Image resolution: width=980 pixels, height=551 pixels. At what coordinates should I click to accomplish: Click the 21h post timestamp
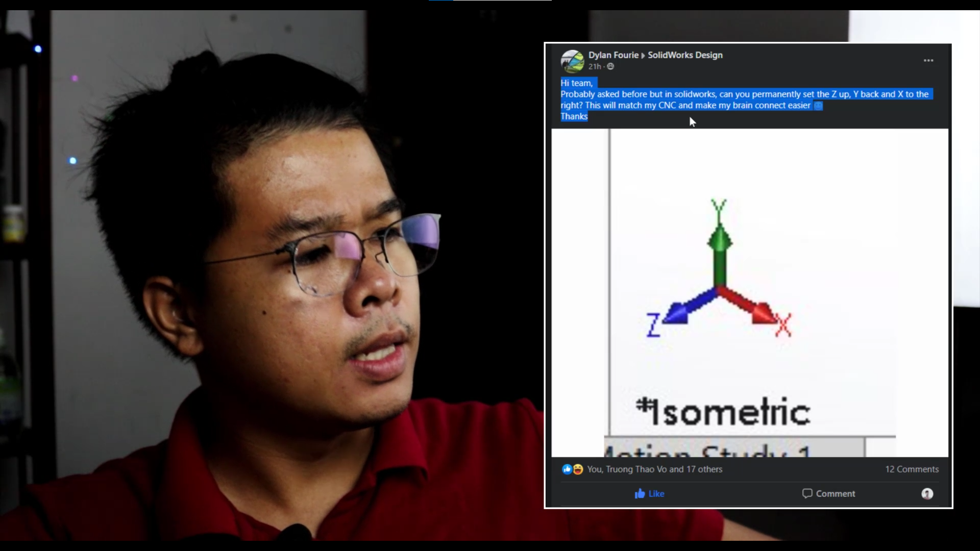(x=594, y=67)
